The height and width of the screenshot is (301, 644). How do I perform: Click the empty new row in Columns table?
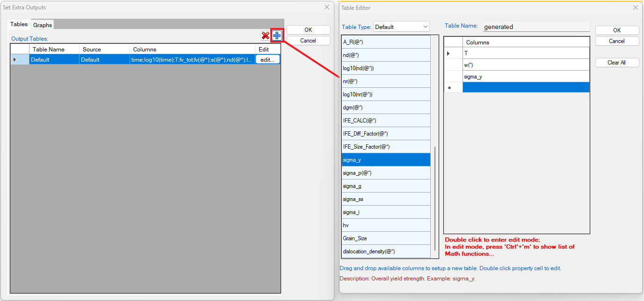[x=526, y=87]
